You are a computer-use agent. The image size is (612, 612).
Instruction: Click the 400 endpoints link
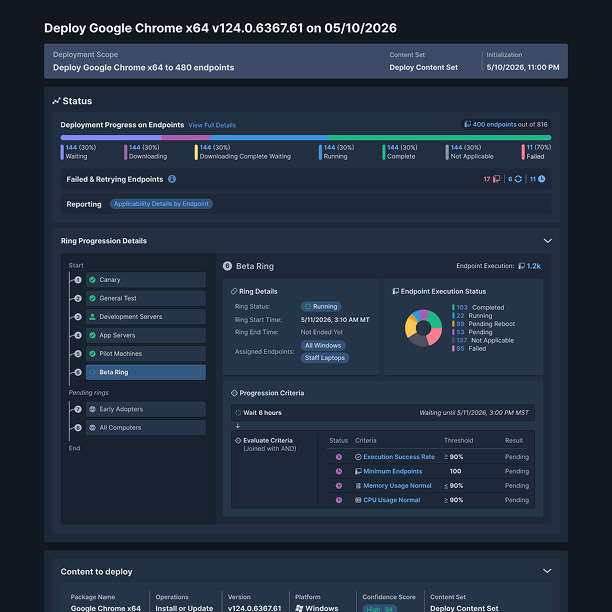point(494,125)
